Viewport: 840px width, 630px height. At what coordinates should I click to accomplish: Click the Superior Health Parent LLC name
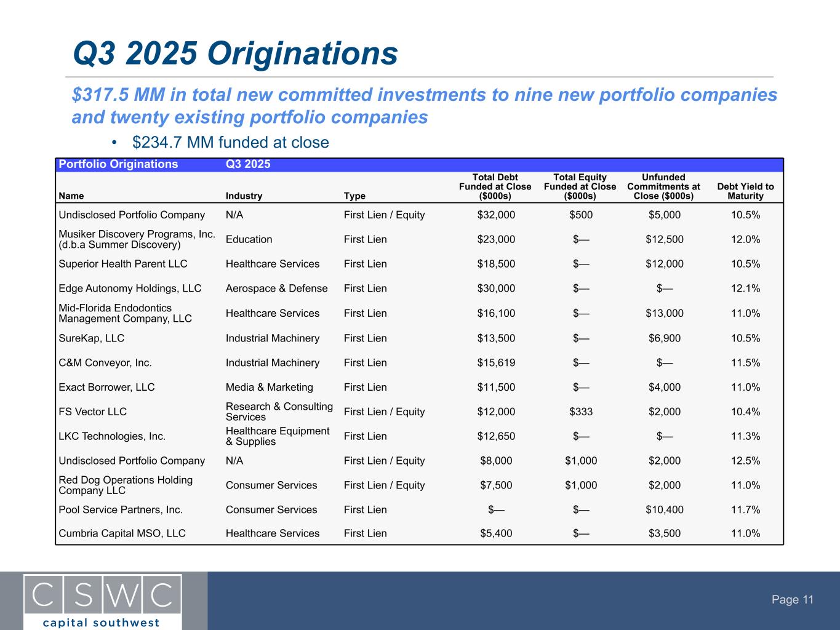tap(123, 264)
